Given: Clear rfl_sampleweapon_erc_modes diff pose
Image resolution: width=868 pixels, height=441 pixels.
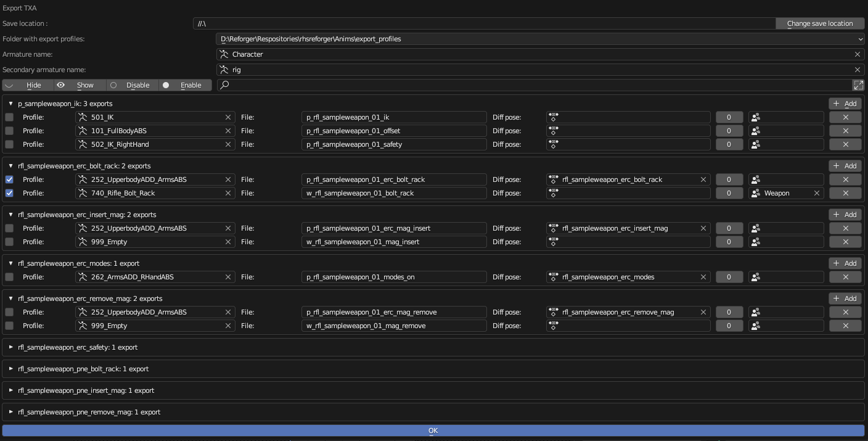Looking at the screenshot, I should pos(703,277).
